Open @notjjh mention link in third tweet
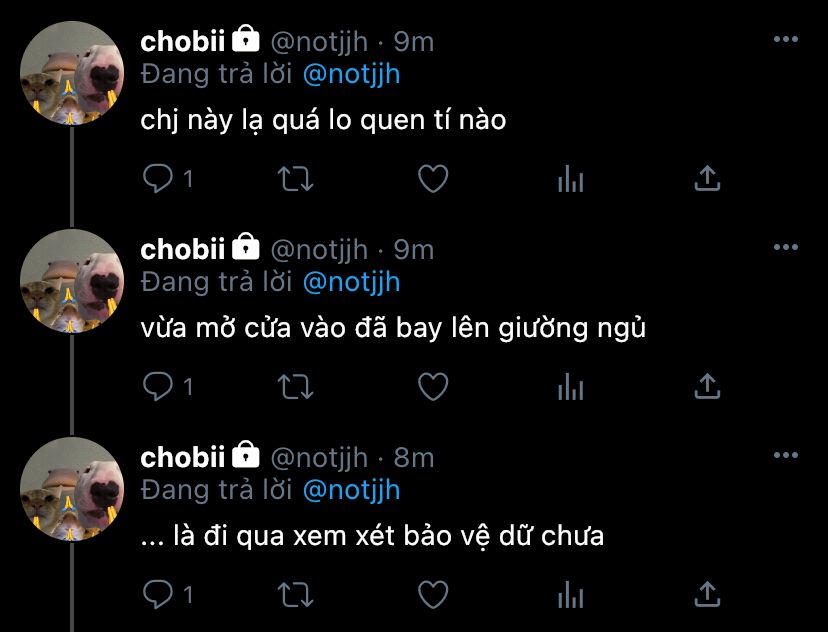This screenshot has width=828, height=632. point(352,491)
